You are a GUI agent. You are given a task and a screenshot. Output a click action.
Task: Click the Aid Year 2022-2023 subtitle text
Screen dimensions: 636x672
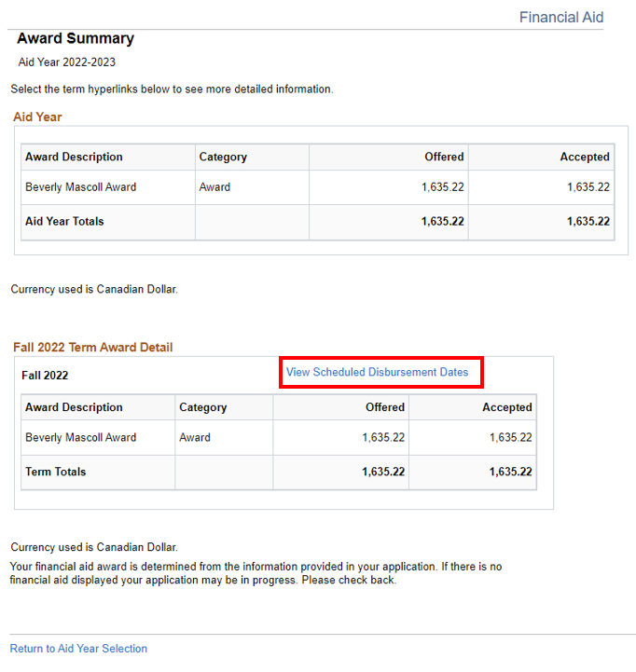[x=67, y=62]
